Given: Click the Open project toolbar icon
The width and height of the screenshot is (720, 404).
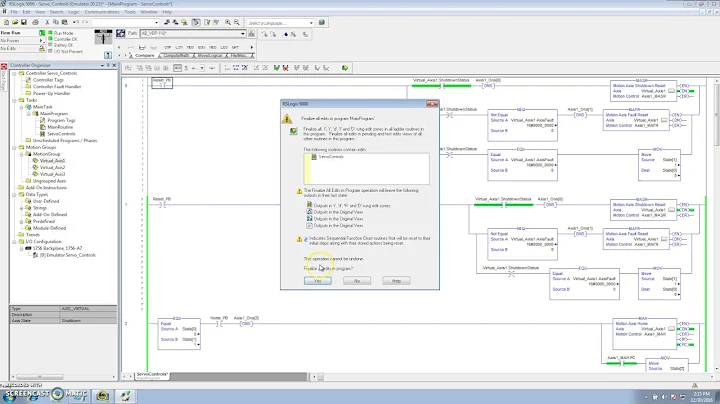Looking at the screenshot, I should (15, 22).
